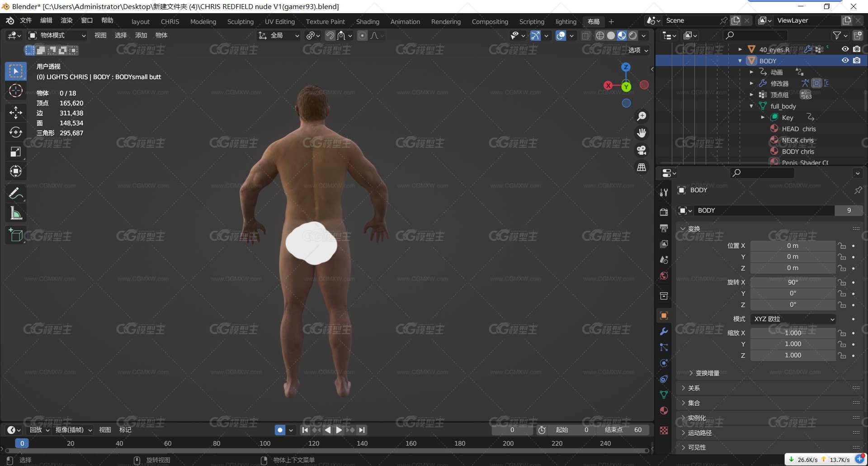Hide BODY object in viewport via eye

point(845,61)
